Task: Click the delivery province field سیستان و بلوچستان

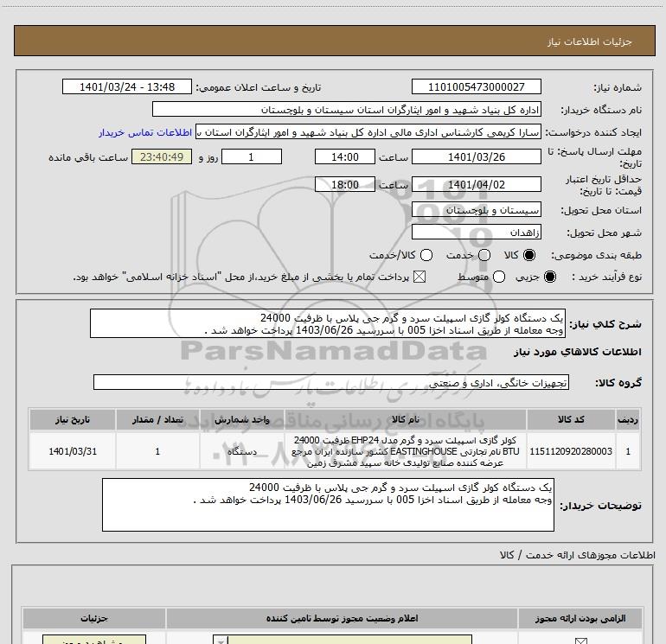Action: (x=476, y=210)
